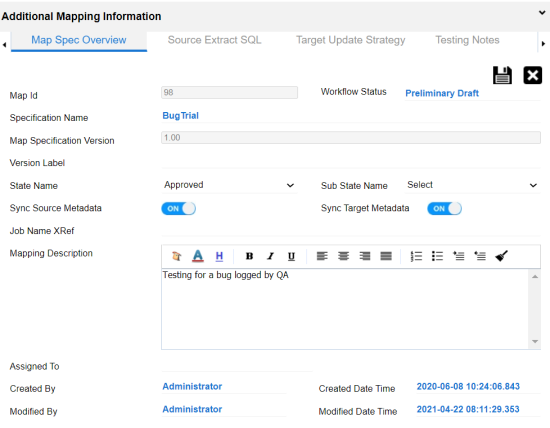550x428 pixels.
Task: Click the save floppy disk icon
Action: [502, 75]
